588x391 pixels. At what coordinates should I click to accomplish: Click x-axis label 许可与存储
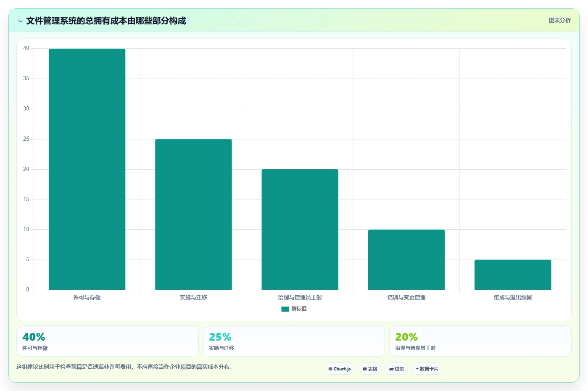point(87,297)
